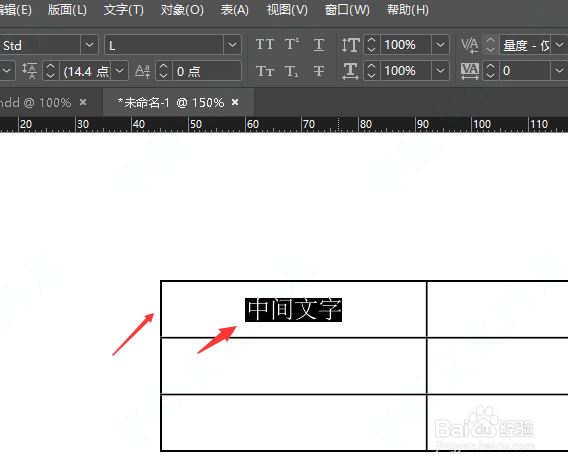This screenshot has width=568, height=466.
Task: Click the leading value stepper
Action: pyautogui.click(x=51, y=71)
